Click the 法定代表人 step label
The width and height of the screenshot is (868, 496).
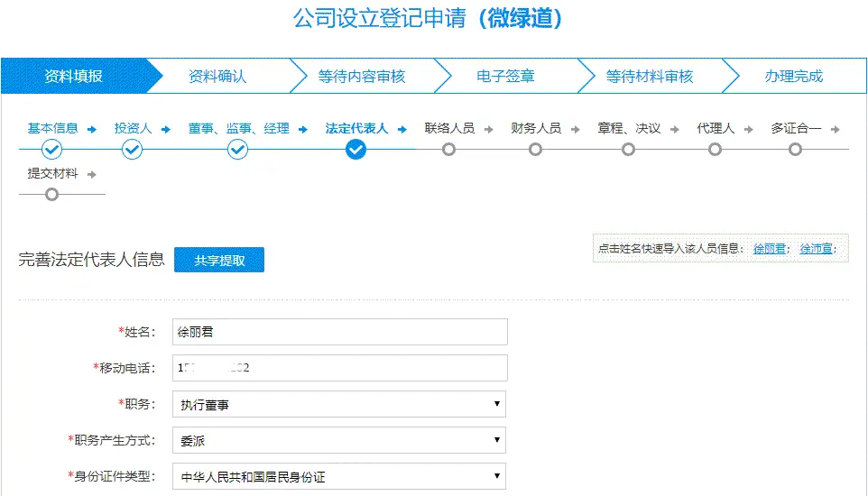[356, 128]
